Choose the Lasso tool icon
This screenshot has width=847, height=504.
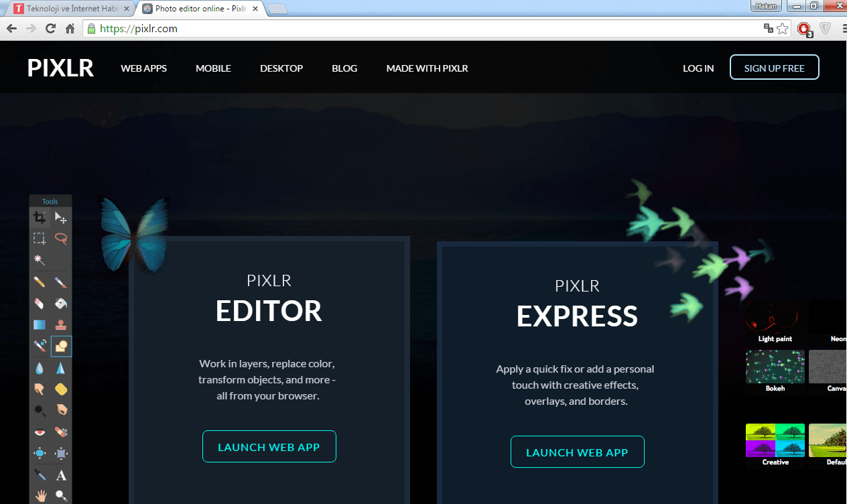[x=61, y=238]
